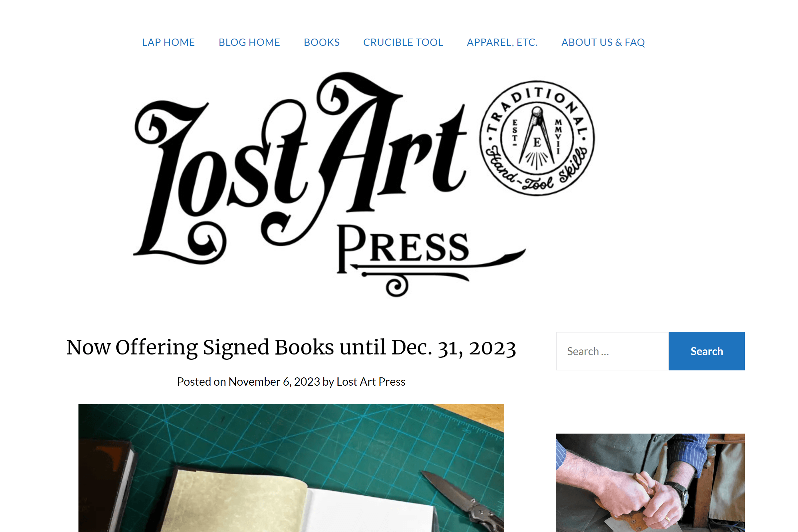
Task: Open the Lost Art Press author link
Action: click(371, 382)
